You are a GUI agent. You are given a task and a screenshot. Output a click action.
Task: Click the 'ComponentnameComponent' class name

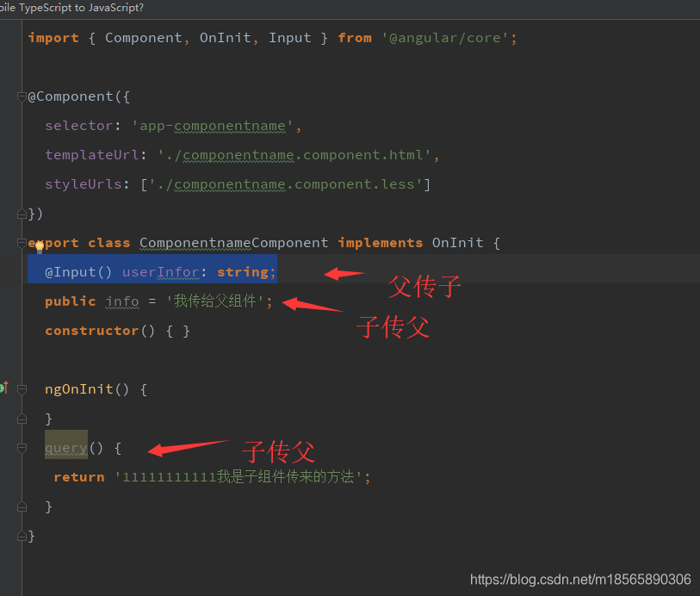[x=233, y=243]
